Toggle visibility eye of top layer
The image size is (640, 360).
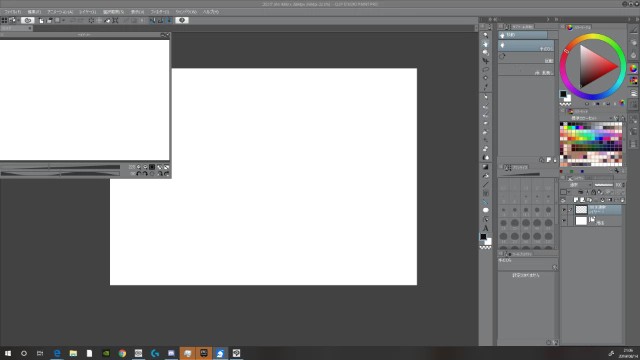click(564, 210)
